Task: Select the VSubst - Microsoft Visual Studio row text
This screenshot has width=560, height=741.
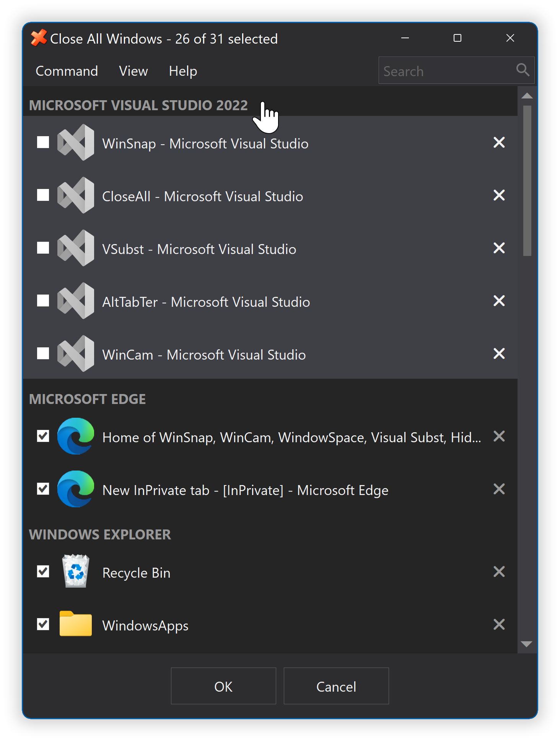Action: tap(199, 249)
